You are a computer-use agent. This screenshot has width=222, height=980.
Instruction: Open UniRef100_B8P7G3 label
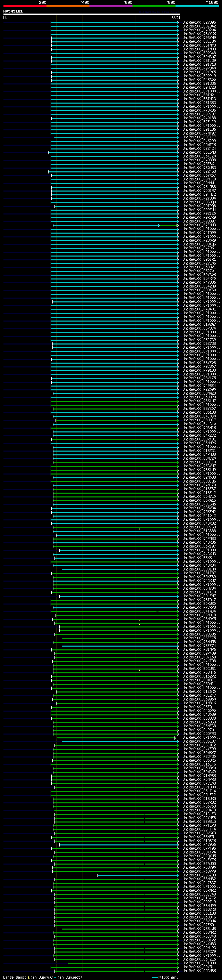click(x=199, y=527)
